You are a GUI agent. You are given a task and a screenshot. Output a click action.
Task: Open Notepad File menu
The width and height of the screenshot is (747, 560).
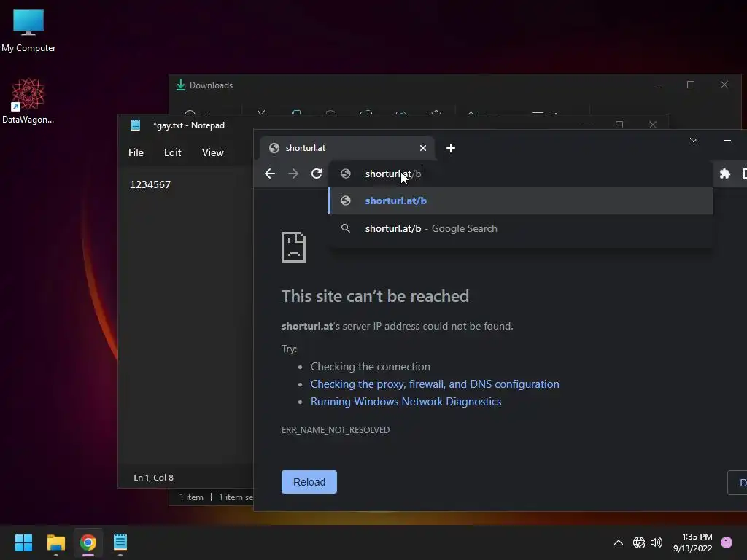coord(136,152)
